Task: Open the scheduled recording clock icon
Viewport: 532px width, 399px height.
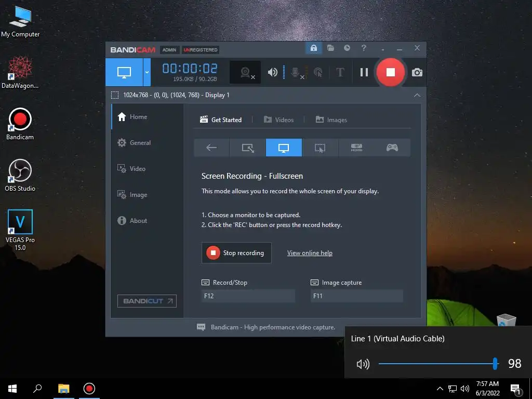Action: pyautogui.click(x=347, y=48)
